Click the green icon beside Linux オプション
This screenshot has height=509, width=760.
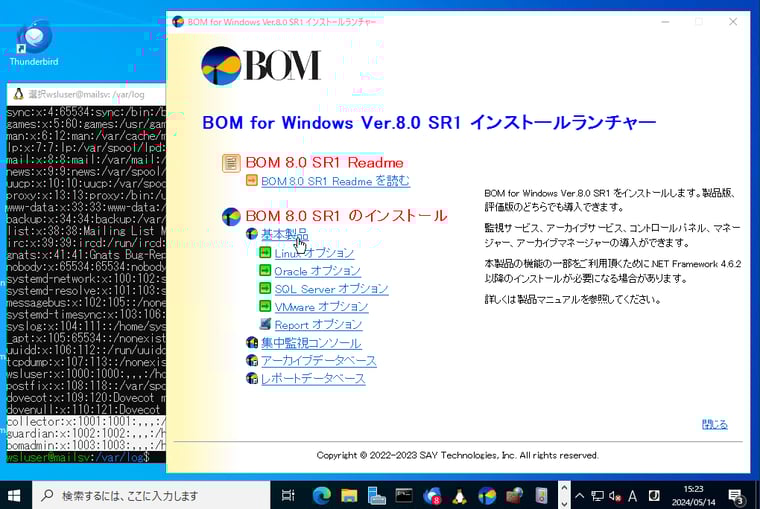pos(265,252)
